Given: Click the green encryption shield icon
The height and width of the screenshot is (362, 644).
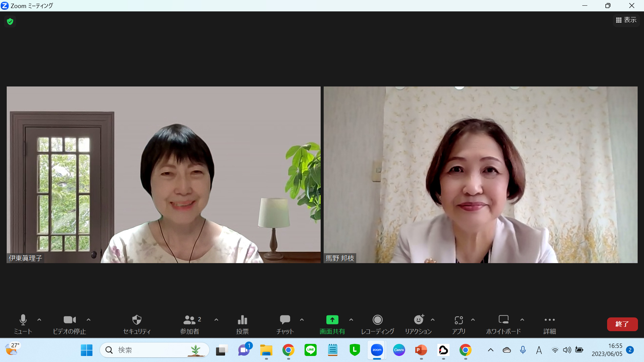Looking at the screenshot, I should click(10, 21).
